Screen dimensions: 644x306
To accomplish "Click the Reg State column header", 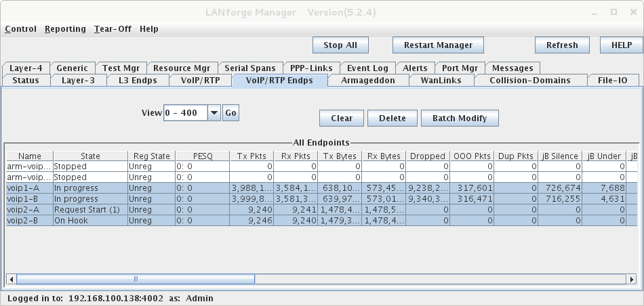I will point(152,156).
